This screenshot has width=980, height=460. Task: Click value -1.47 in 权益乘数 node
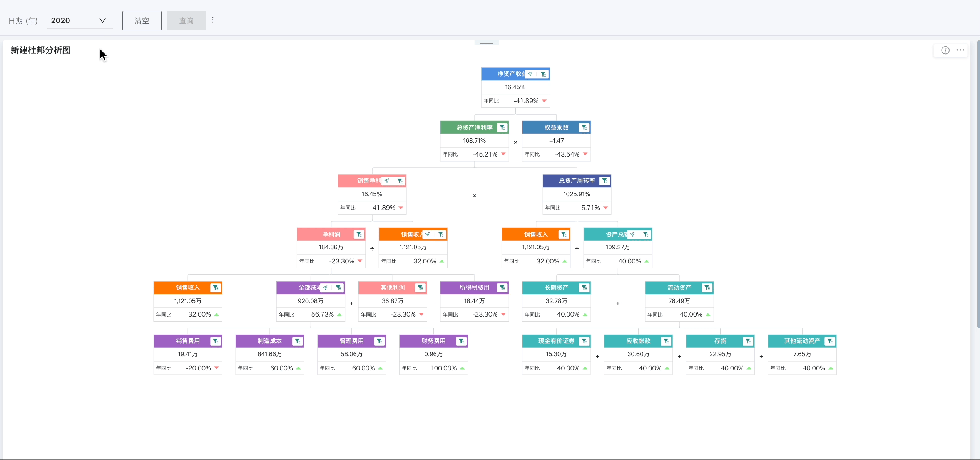(x=557, y=141)
